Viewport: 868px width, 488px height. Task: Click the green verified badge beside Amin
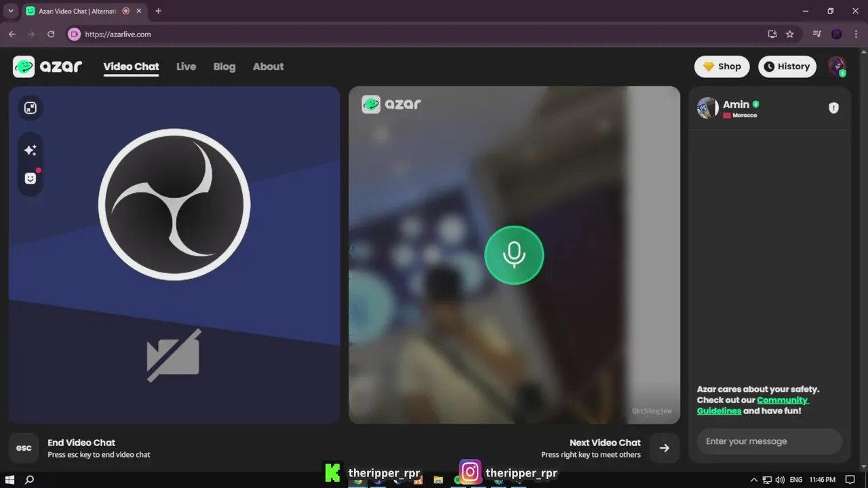(755, 104)
